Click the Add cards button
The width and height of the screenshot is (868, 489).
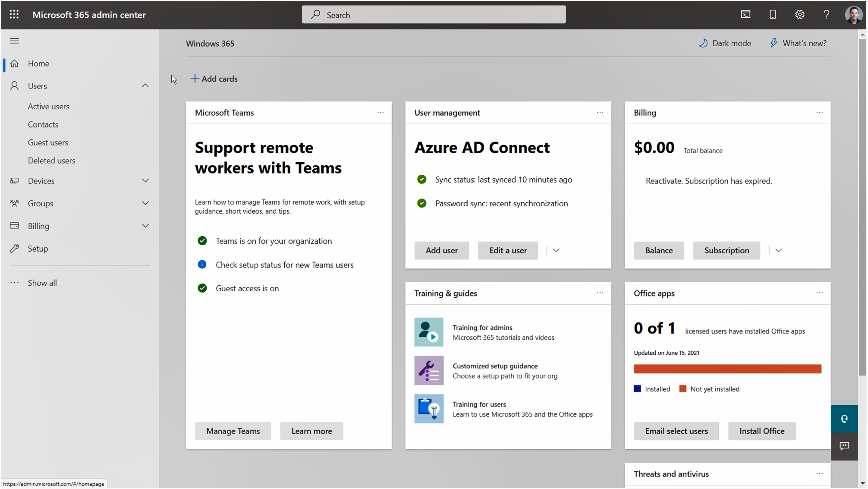coord(214,78)
